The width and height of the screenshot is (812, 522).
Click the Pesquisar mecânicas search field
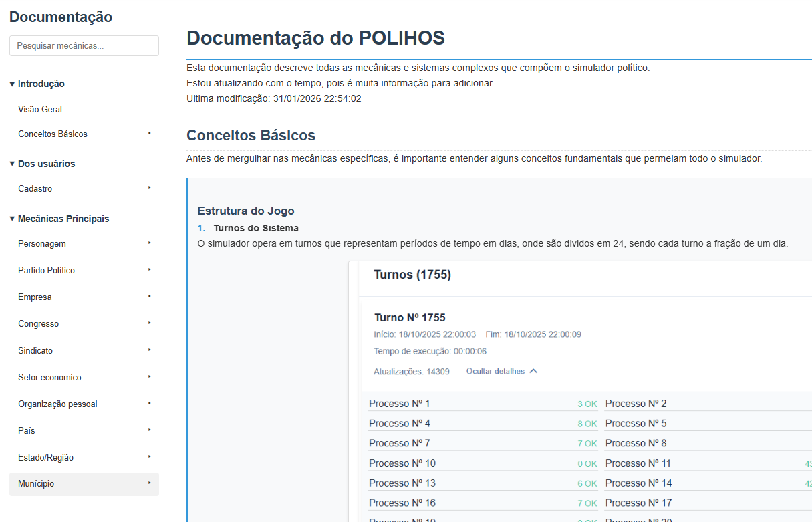(x=84, y=45)
